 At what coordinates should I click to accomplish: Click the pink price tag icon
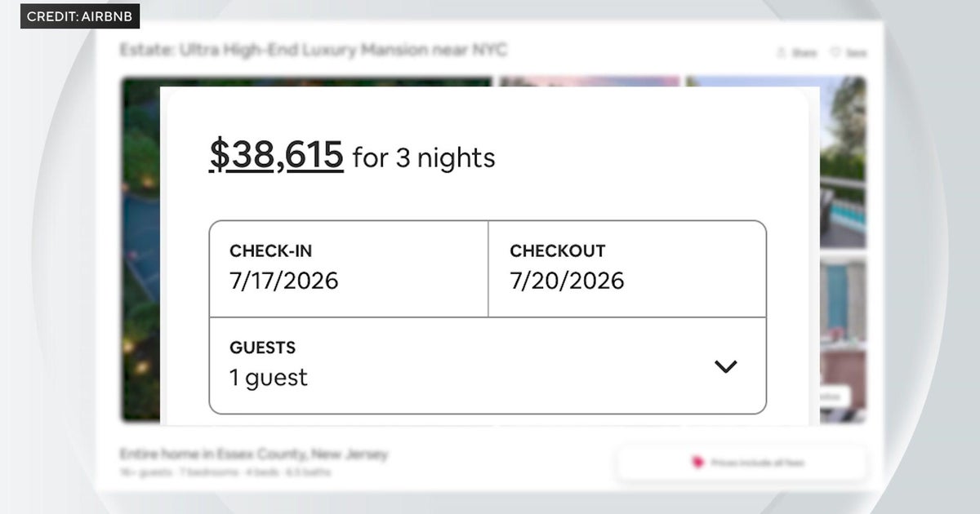[697, 463]
